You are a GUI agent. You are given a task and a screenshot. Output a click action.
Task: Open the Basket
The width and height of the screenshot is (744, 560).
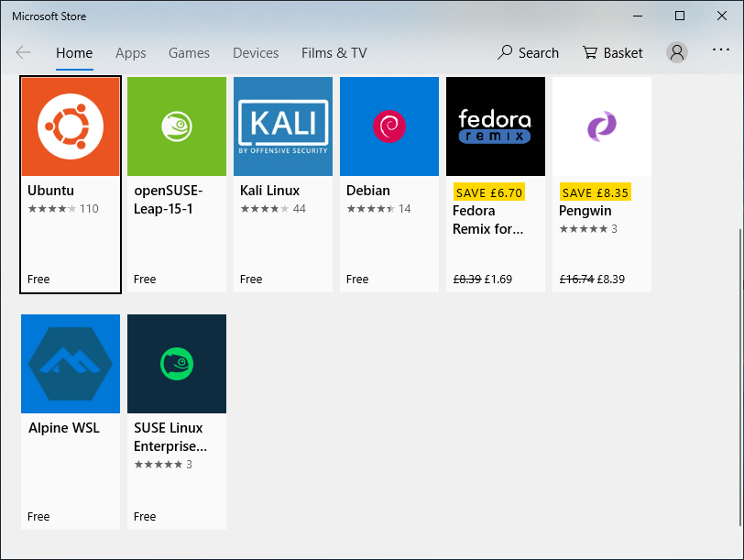[x=613, y=53]
